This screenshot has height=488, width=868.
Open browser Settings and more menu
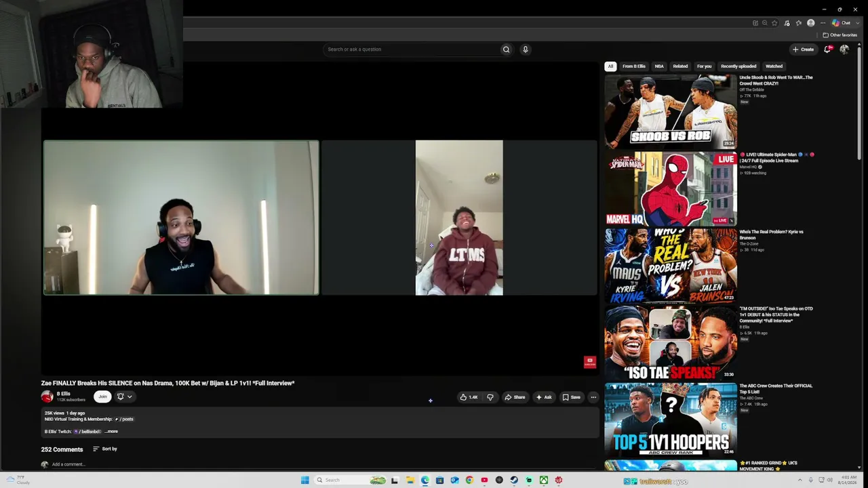point(823,23)
